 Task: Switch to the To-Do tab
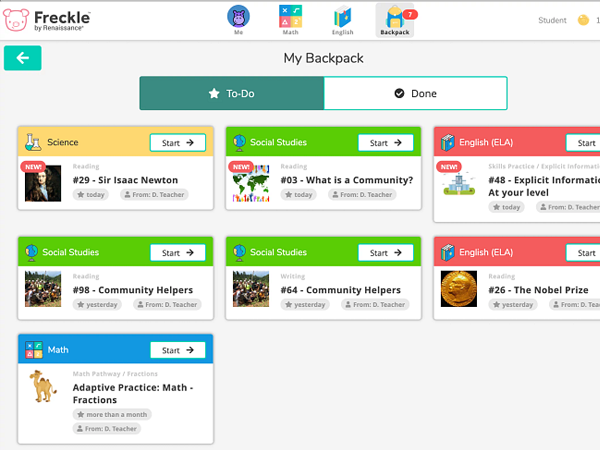click(232, 93)
